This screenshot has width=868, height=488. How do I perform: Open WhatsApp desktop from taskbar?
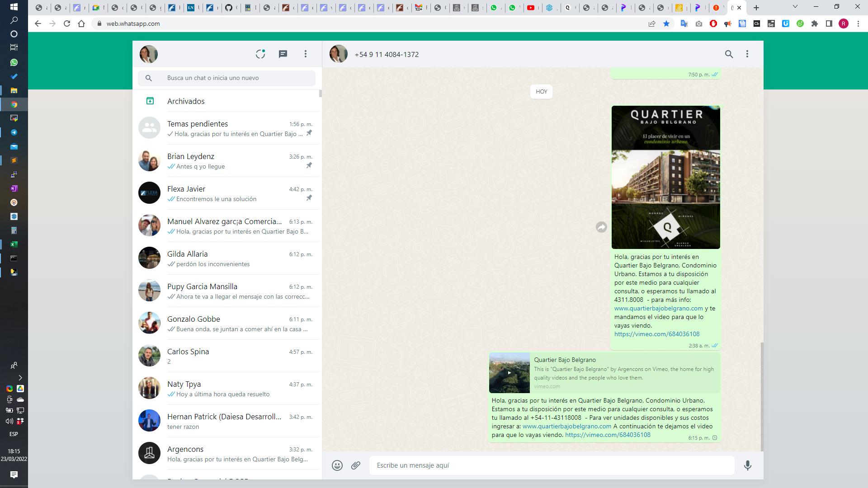[x=14, y=62]
